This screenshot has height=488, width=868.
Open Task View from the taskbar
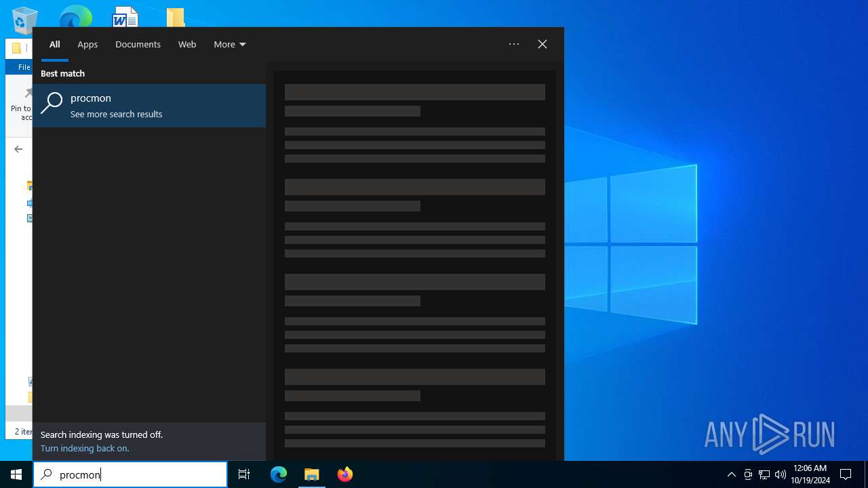point(244,474)
